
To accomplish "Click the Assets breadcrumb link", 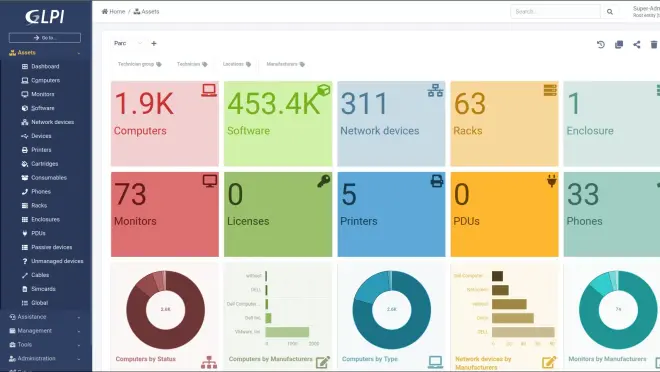I will point(146,12).
